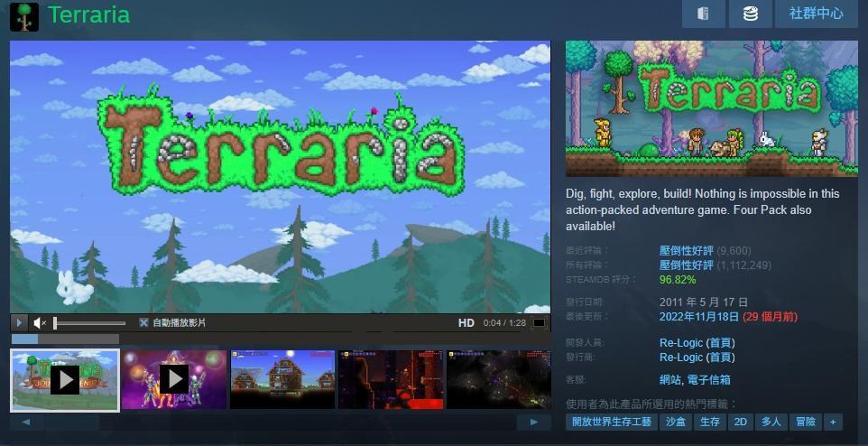
Task: Click the main trailer video area
Action: 280,177
